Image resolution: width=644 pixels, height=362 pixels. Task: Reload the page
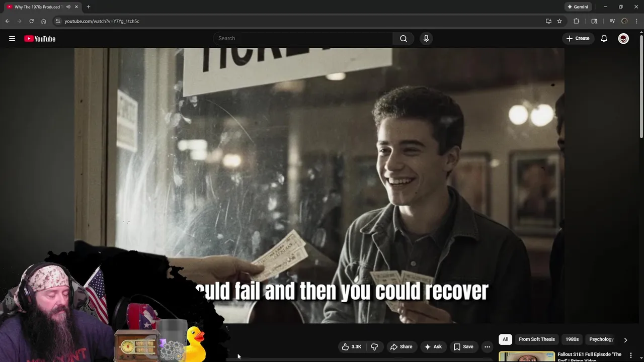click(x=31, y=21)
